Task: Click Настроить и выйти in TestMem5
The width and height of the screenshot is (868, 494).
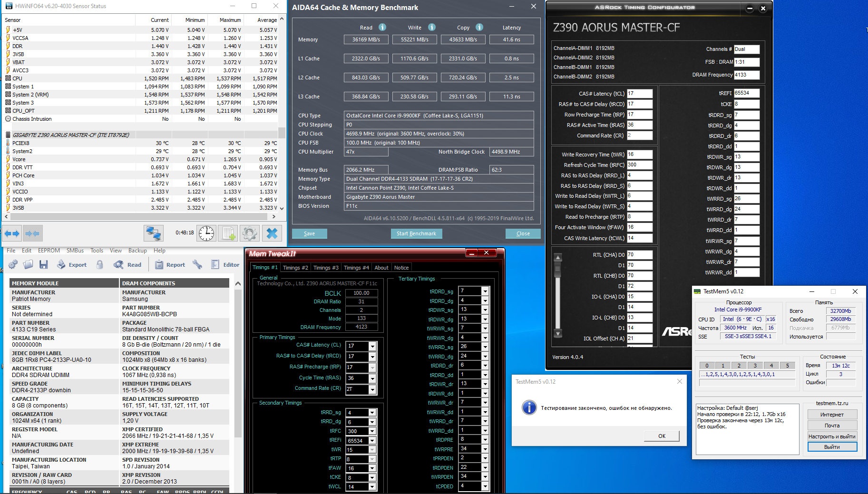Action: tap(832, 436)
